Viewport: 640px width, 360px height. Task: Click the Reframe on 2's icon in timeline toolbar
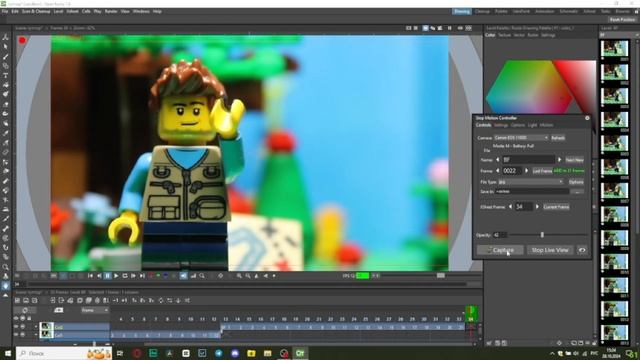[x=143, y=300]
